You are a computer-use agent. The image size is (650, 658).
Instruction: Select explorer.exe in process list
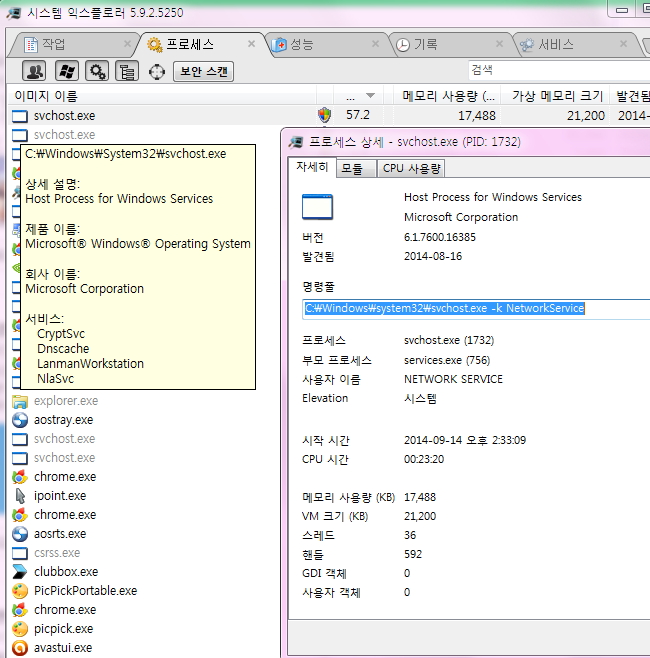pyautogui.click(x=66, y=401)
